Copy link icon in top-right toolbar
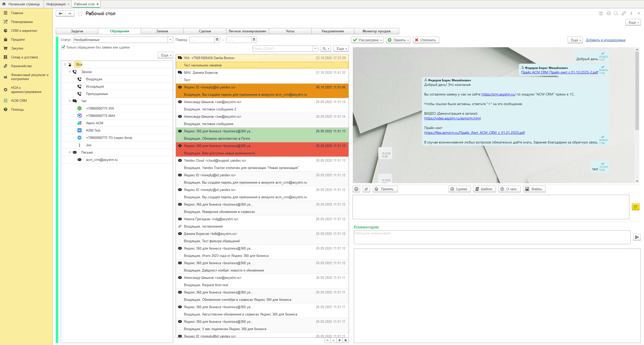Image resolution: width=644 pixels, height=345 pixels. [624, 13]
